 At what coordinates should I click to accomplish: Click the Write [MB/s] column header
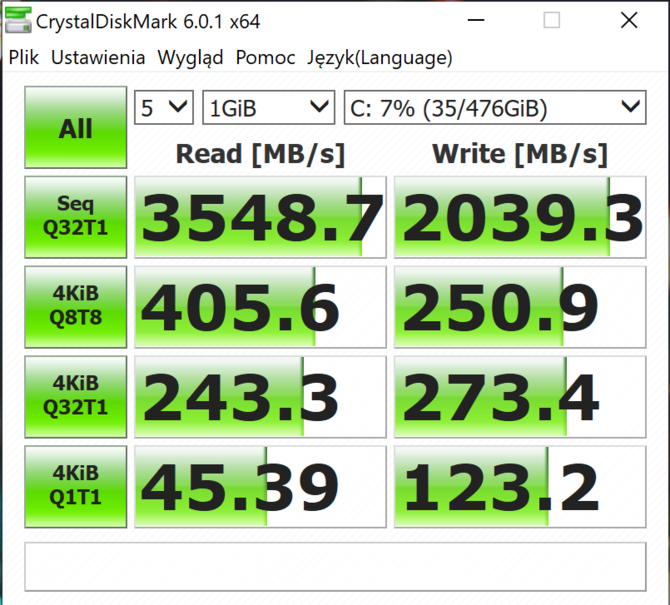[520, 154]
